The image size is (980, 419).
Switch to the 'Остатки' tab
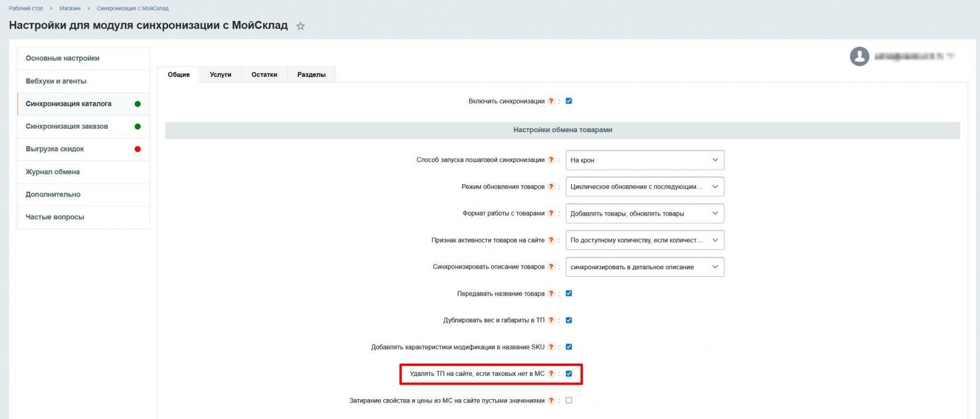[264, 75]
